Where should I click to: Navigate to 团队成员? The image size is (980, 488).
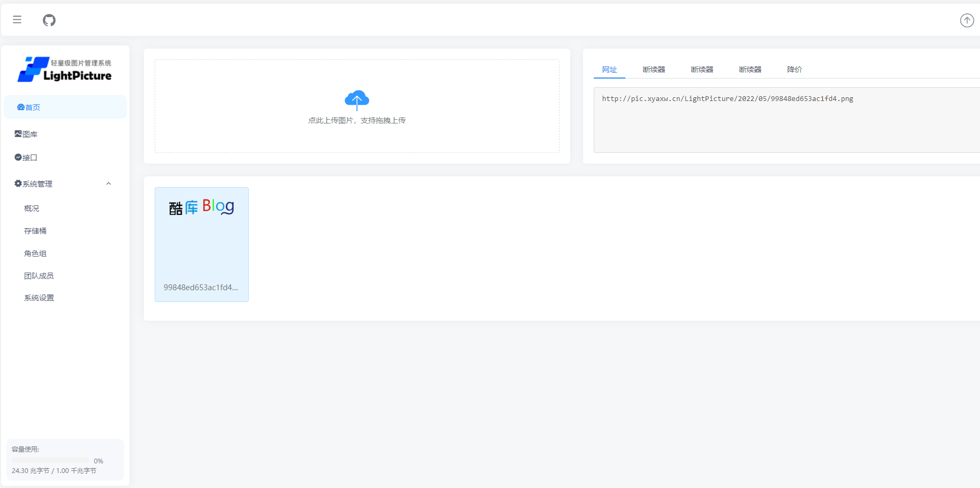39,276
